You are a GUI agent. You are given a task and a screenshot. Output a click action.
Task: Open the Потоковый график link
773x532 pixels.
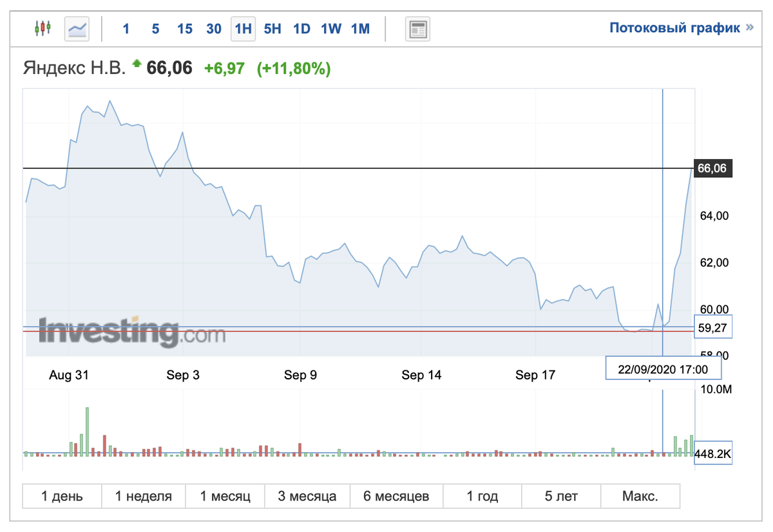click(674, 28)
